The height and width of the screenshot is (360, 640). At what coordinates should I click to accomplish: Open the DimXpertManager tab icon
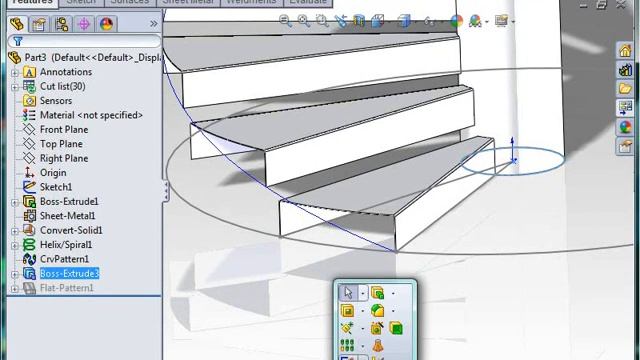[84, 24]
